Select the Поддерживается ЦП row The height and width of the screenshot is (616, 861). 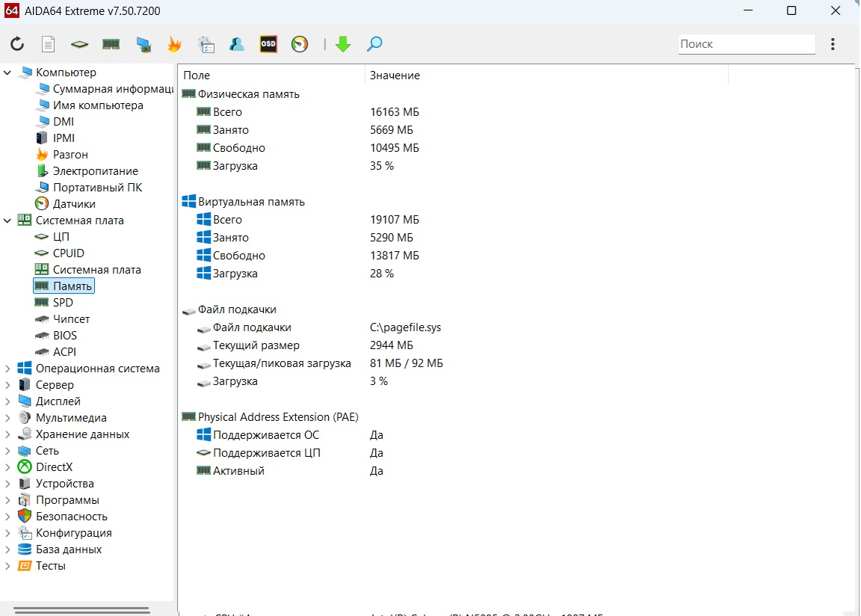click(290, 454)
